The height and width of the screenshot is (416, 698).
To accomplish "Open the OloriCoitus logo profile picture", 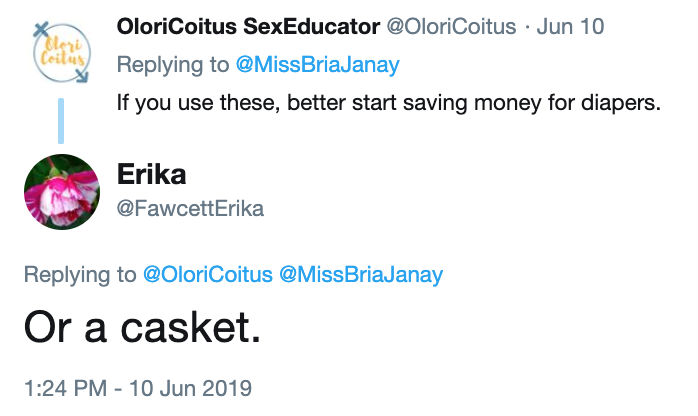I will coord(61,53).
